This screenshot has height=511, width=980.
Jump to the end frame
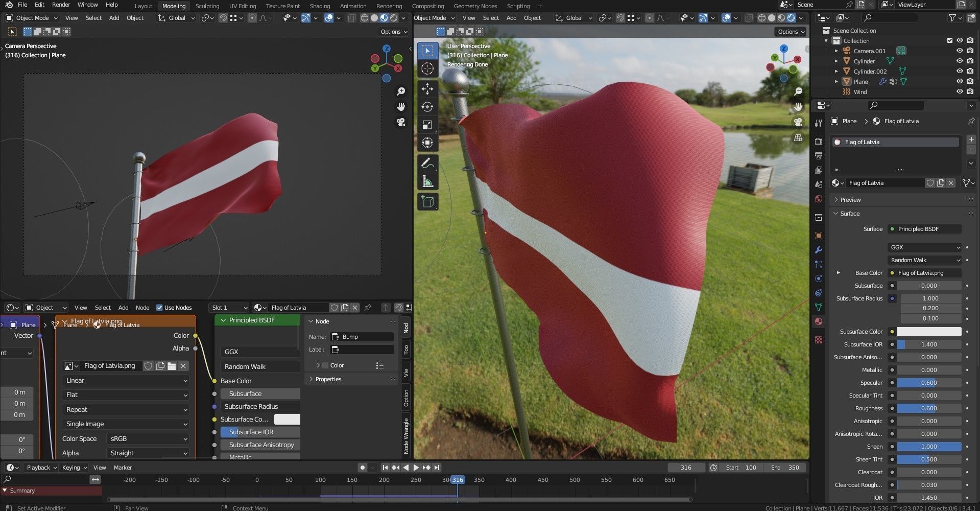[x=437, y=468]
